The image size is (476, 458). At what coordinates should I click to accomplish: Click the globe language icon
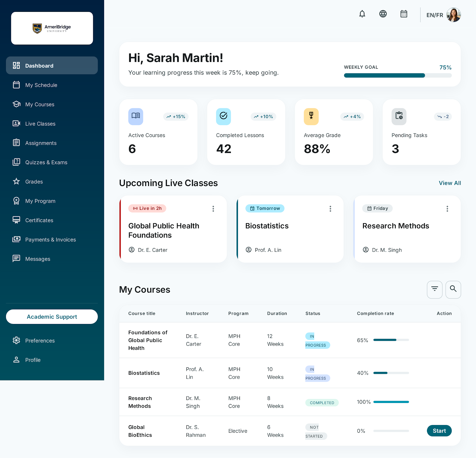[x=383, y=14]
